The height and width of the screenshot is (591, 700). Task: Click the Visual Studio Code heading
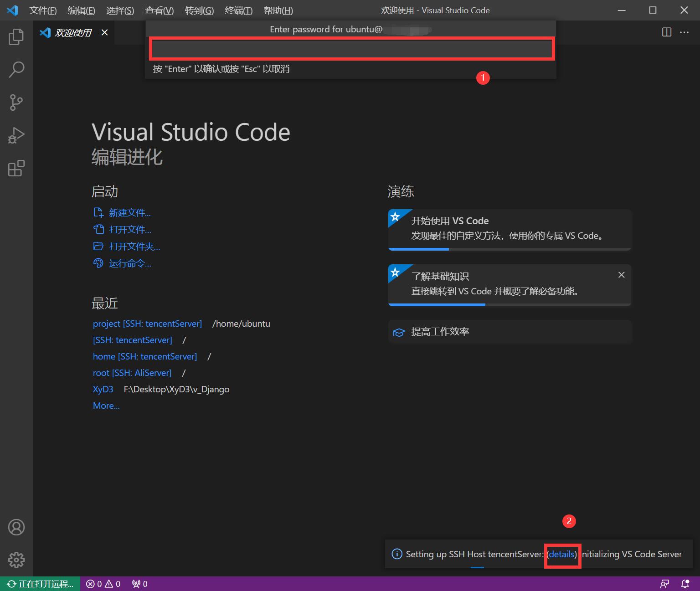(x=191, y=132)
